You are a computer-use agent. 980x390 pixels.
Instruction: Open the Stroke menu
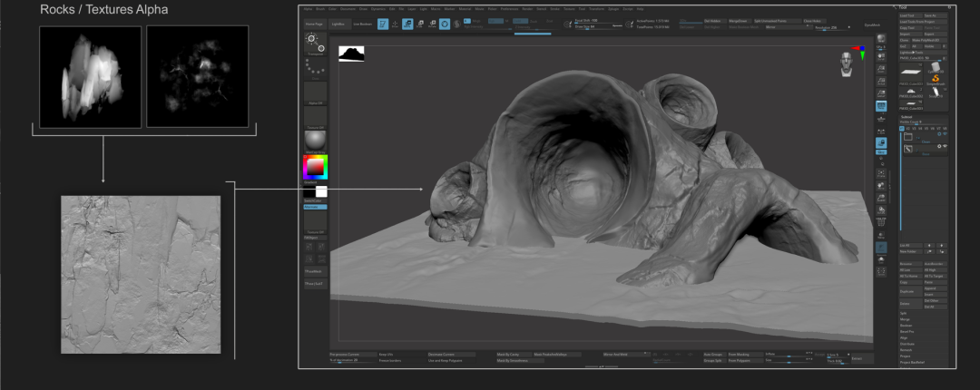coord(554,9)
